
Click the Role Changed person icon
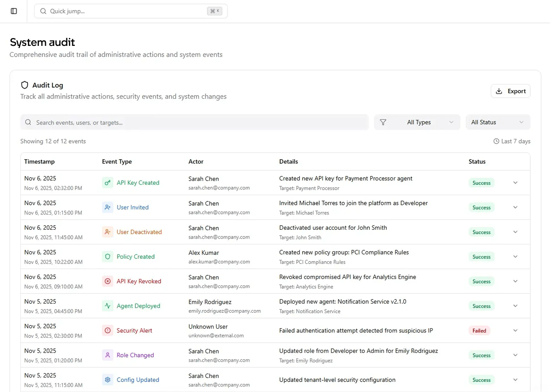pos(108,355)
